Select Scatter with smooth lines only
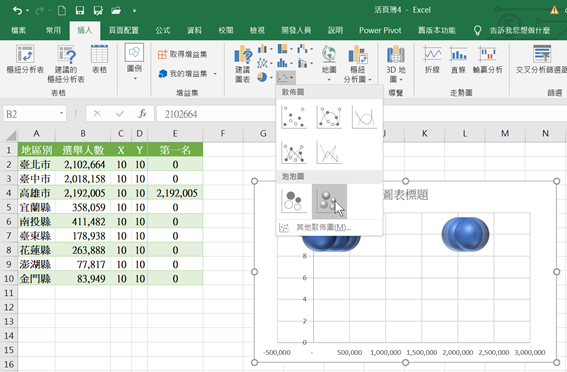567x372 pixels. [364, 117]
